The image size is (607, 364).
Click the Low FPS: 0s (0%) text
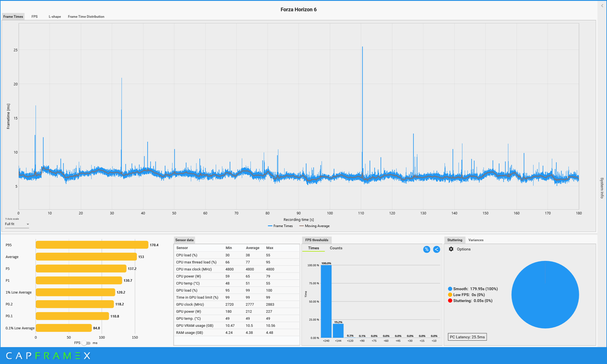(x=469, y=295)
